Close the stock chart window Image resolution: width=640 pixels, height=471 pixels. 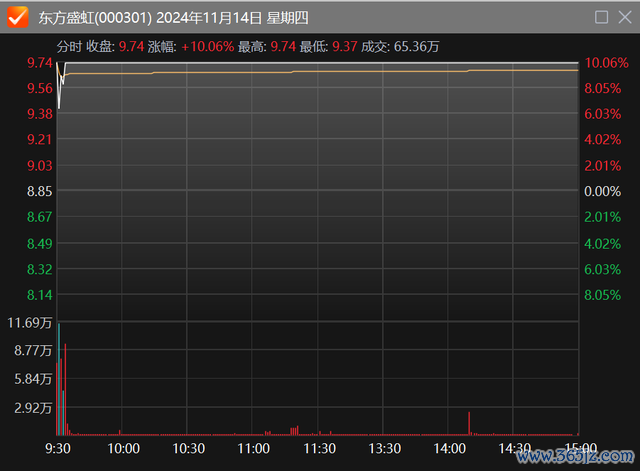click(625, 17)
